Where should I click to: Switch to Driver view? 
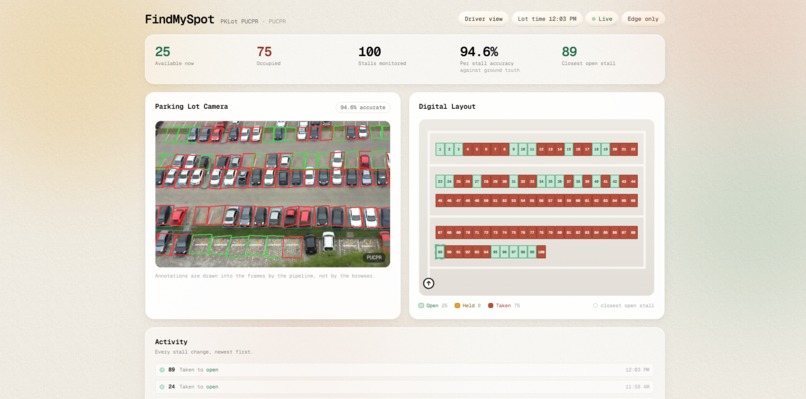(x=483, y=19)
